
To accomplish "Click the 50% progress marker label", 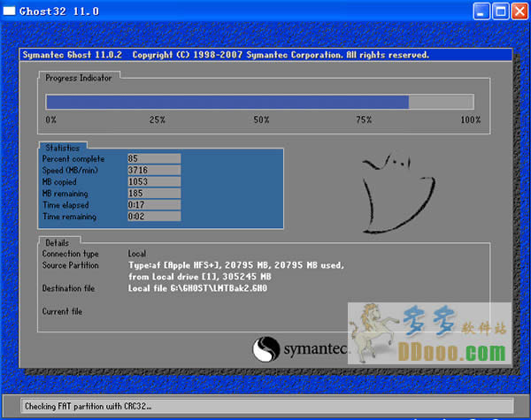I will coord(261,119).
